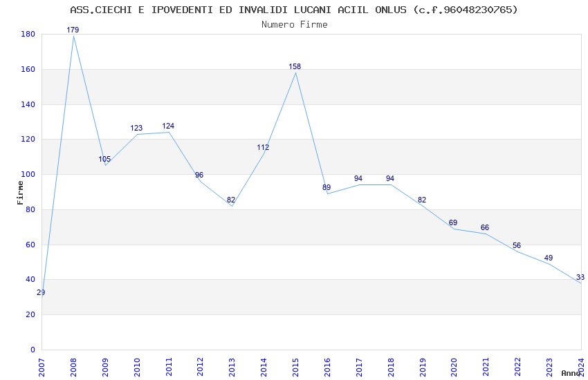Select the data label 56 for 2022
This screenshot has width=588, height=380.
(517, 245)
